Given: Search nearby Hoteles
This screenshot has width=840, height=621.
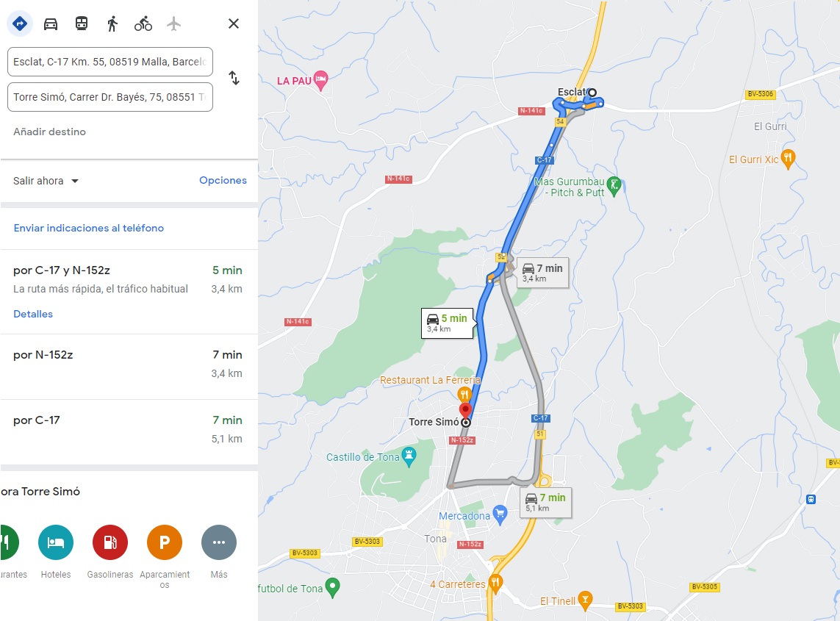Looking at the screenshot, I should [x=56, y=552].
